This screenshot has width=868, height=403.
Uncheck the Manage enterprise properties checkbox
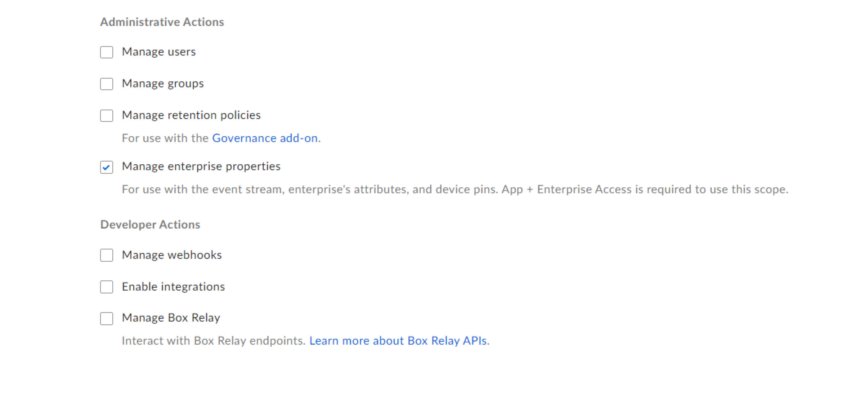107,167
